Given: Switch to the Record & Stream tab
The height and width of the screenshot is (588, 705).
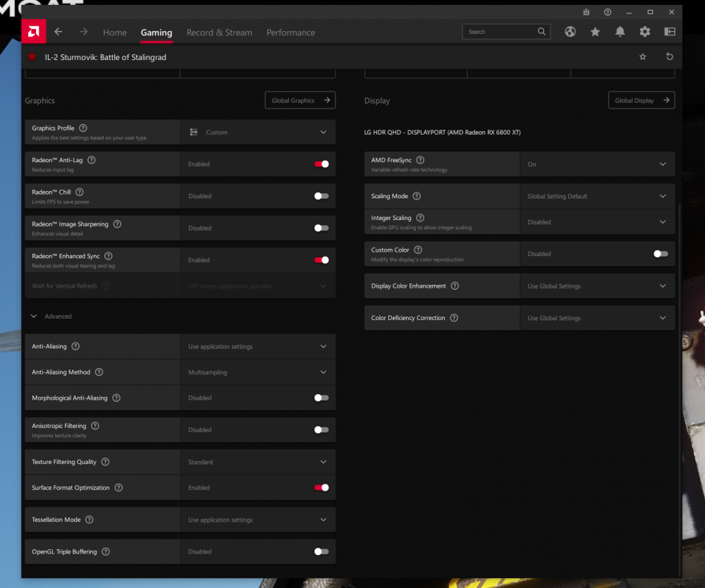Looking at the screenshot, I should coord(219,32).
